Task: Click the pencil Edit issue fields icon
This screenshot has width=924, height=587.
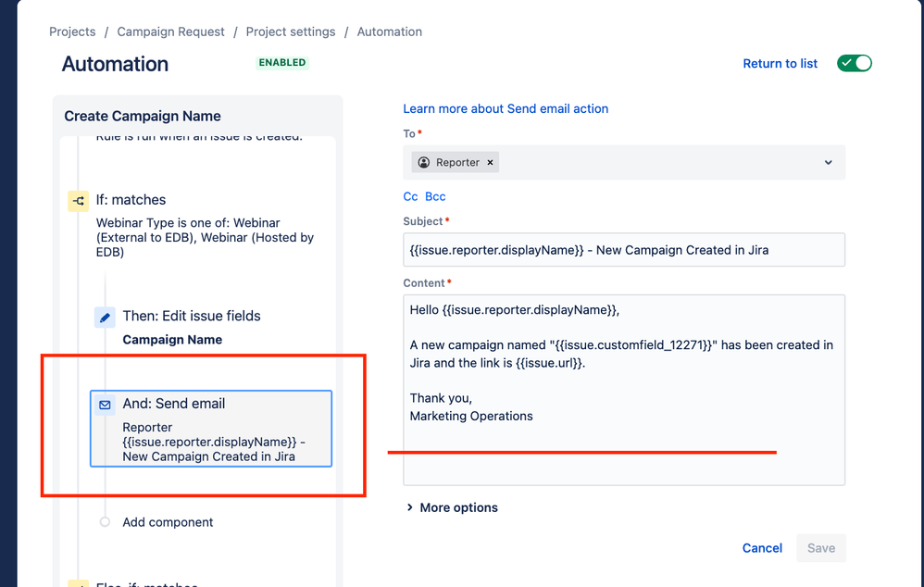Action: pyautogui.click(x=105, y=317)
